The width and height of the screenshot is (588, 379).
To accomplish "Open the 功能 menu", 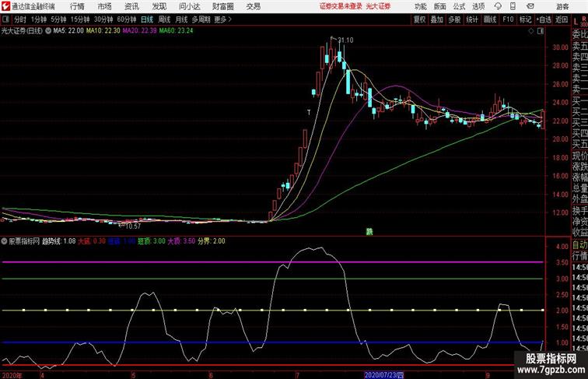I will click(x=420, y=6).
